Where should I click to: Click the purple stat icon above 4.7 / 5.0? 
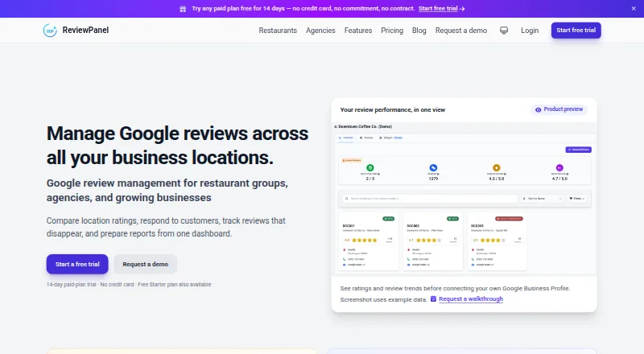pyautogui.click(x=559, y=167)
